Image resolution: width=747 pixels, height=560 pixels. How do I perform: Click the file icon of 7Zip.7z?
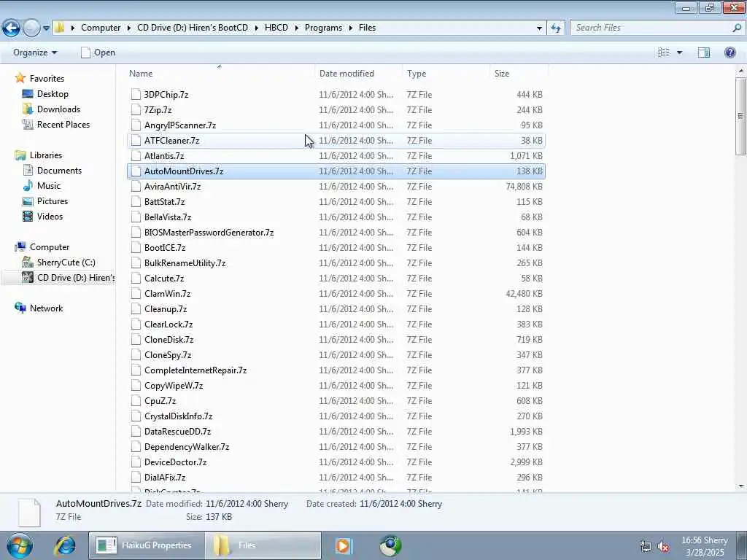point(136,109)
